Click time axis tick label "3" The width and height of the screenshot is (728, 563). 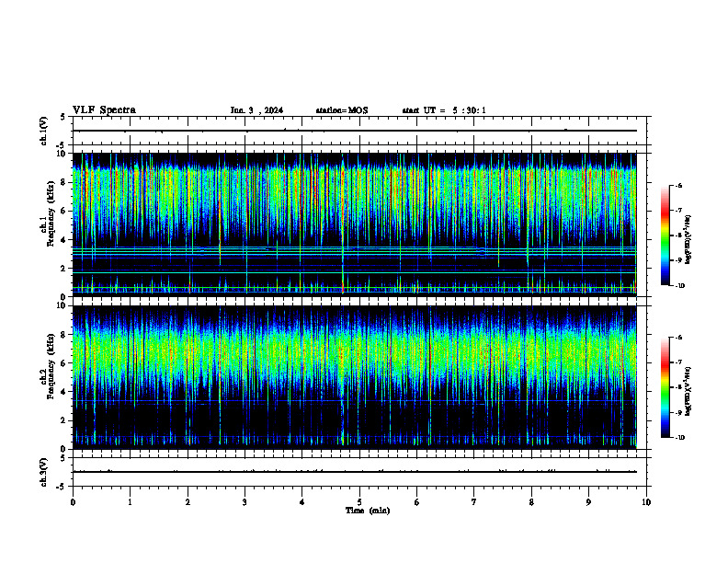pyautogui.click(x=245, y=502)
